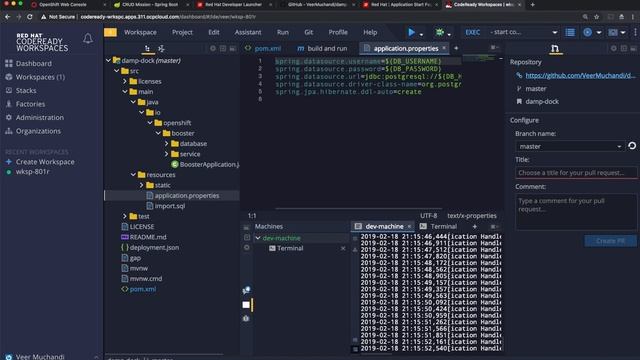The width and height of the screenshot is (640, 360).
Task: Collapse the damp-dock project root
Action: [x=108, y=60]
